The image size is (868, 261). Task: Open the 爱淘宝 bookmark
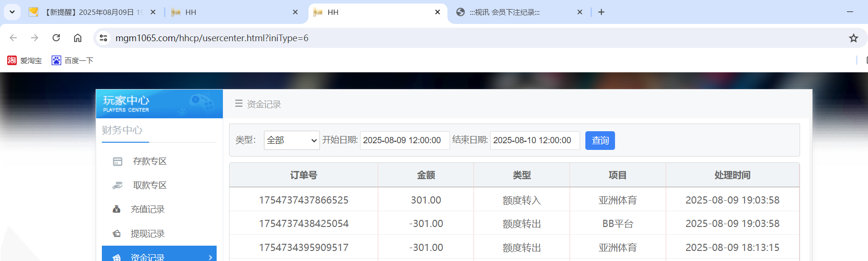click(x=24, y=60)
